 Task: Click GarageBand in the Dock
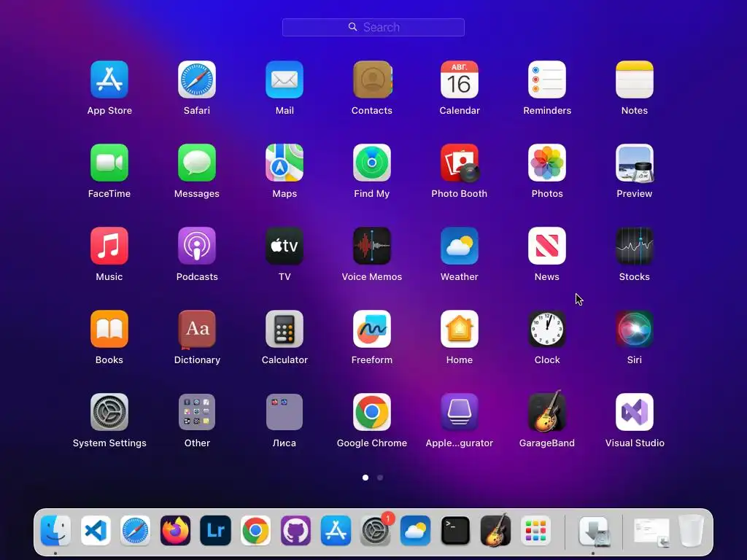(495, 530)
